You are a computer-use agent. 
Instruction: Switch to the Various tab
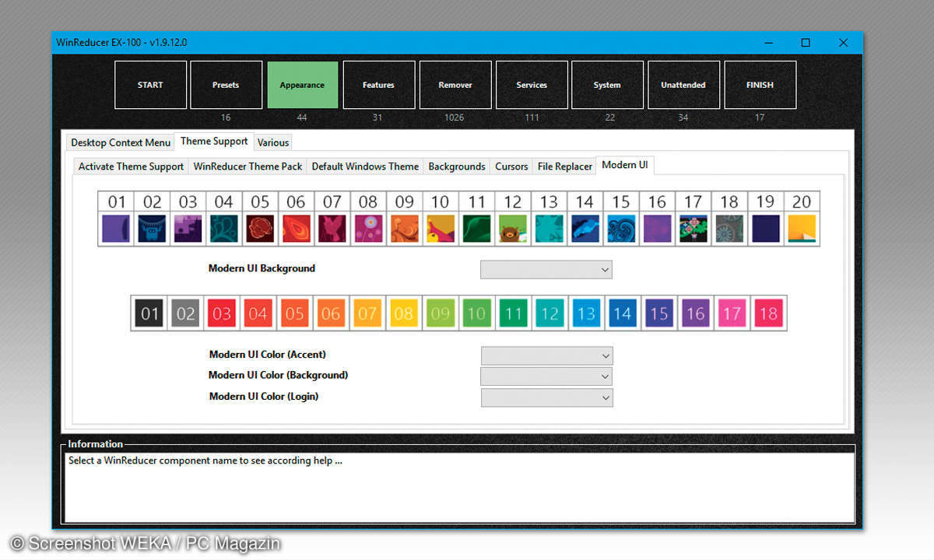[x=273, y=142]
